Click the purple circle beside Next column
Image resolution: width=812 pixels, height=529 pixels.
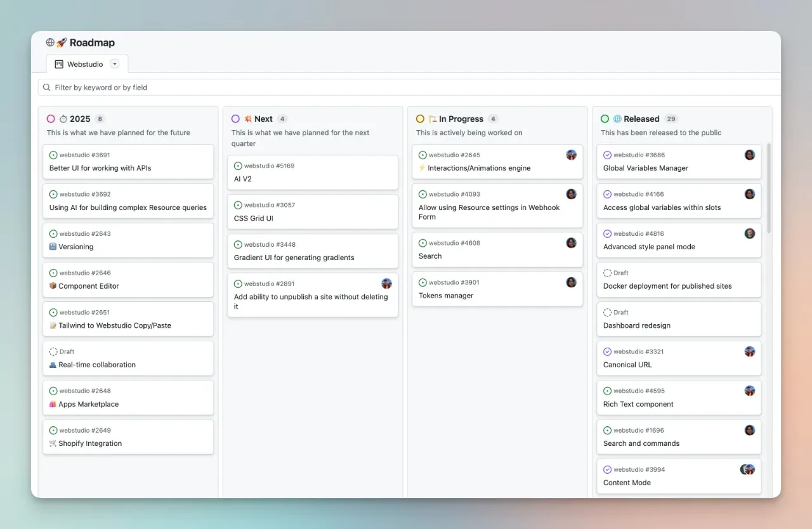pos(235,119)
